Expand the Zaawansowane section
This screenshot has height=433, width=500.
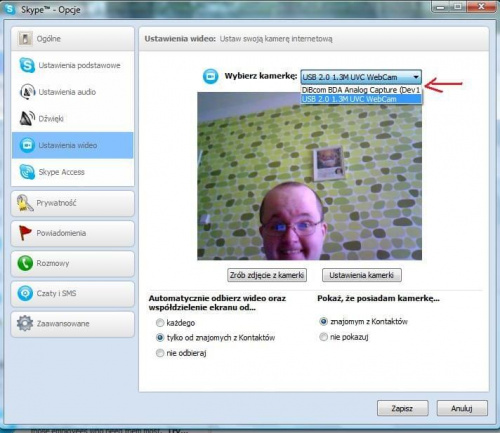pyautogui.click(x=73, y=324)
